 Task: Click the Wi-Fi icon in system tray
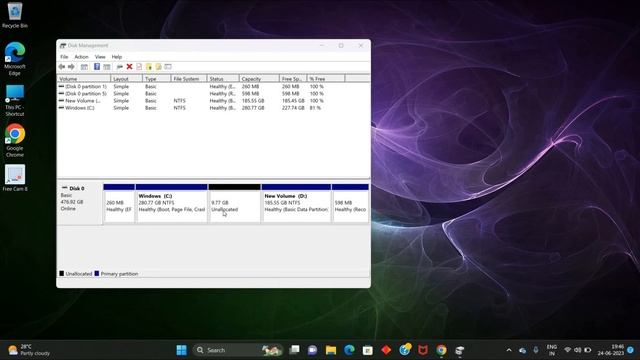567,350
